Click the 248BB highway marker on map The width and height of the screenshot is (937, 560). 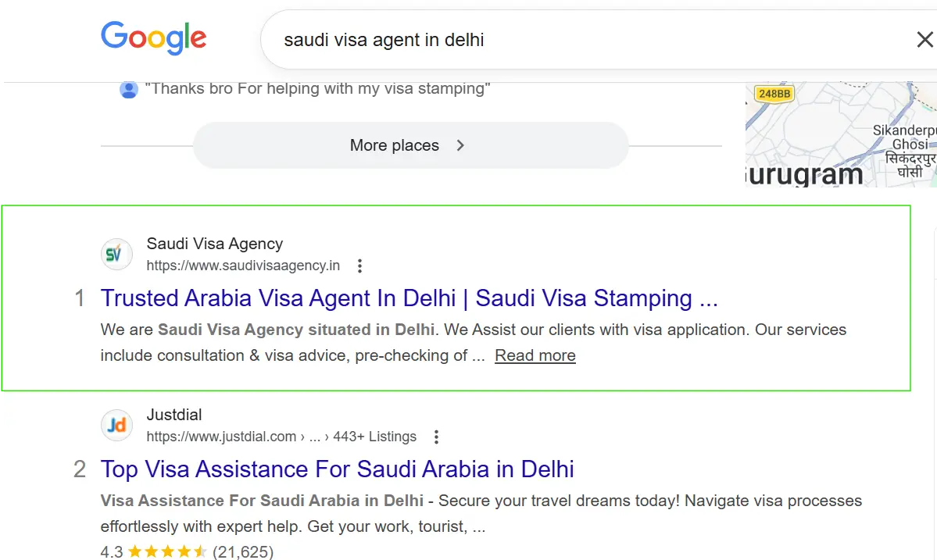point(774,94)
